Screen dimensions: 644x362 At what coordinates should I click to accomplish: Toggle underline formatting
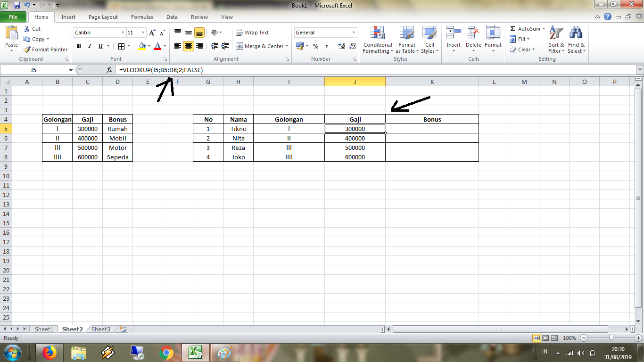coord(99,46)
